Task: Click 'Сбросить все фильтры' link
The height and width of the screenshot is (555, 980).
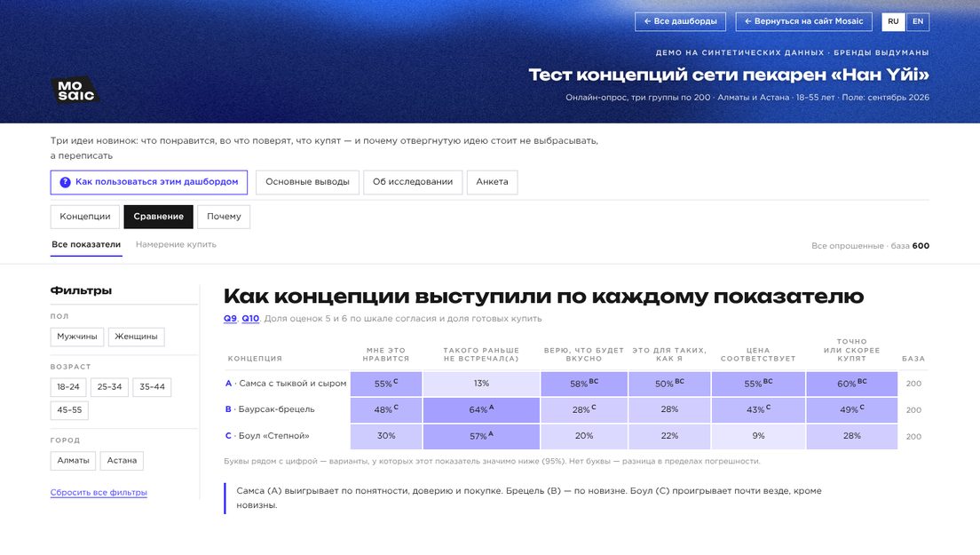Action: 99,493
